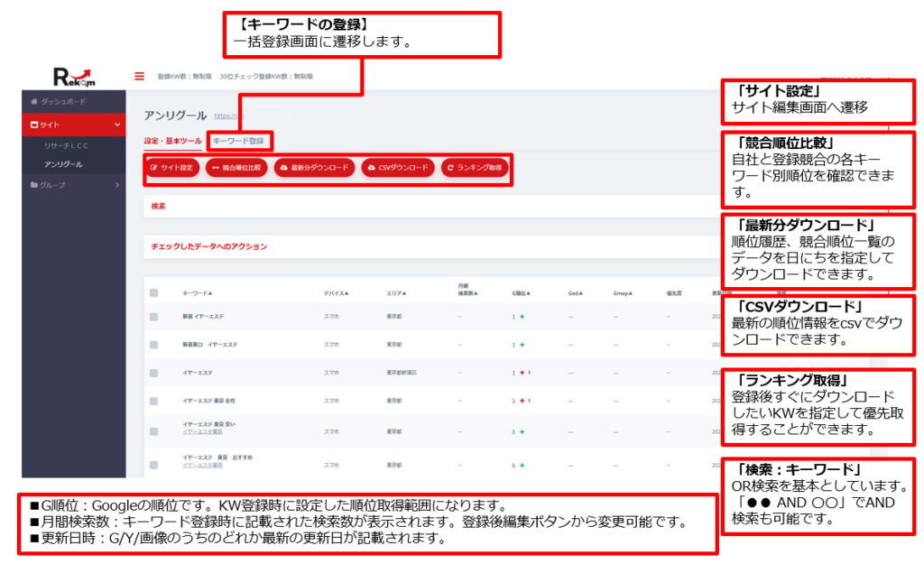Expand the 検索 panel

pyautogui.click(x=159, y=207)
